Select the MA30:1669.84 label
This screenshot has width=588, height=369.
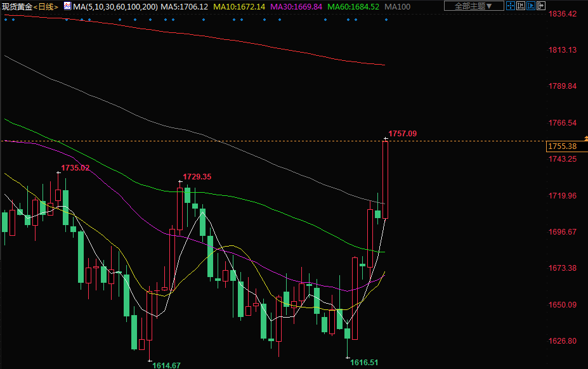(x=296, y=6)
